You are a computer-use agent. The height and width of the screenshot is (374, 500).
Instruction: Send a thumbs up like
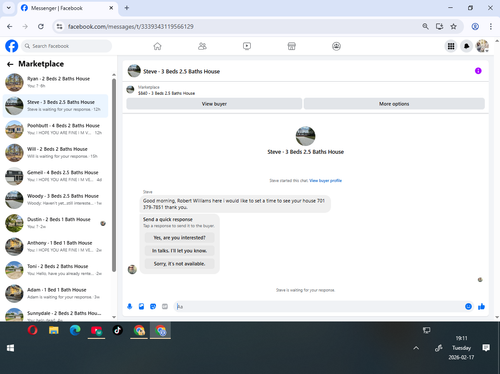[x=481, y=306]
